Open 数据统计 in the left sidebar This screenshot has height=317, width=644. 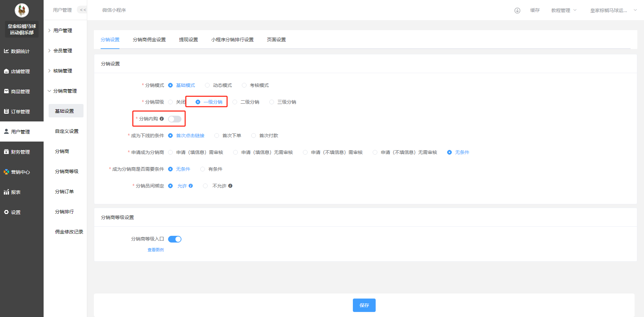(20, 51)
